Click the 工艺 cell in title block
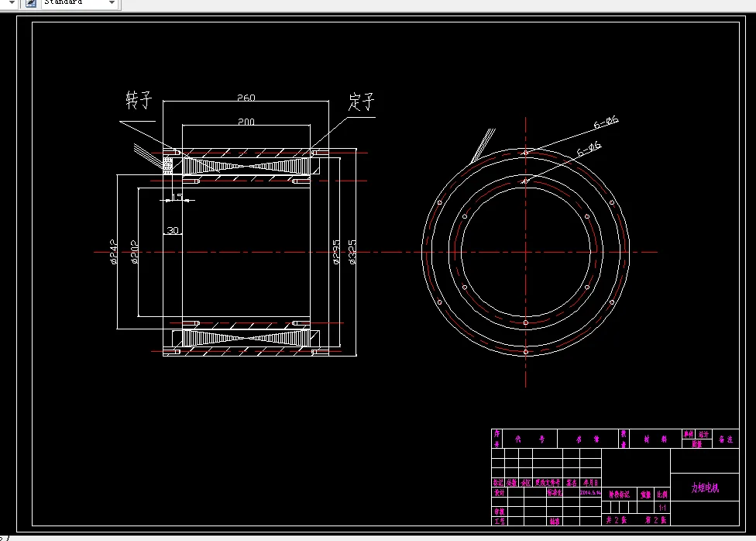 pyautogui.click(x=499, y=521)
